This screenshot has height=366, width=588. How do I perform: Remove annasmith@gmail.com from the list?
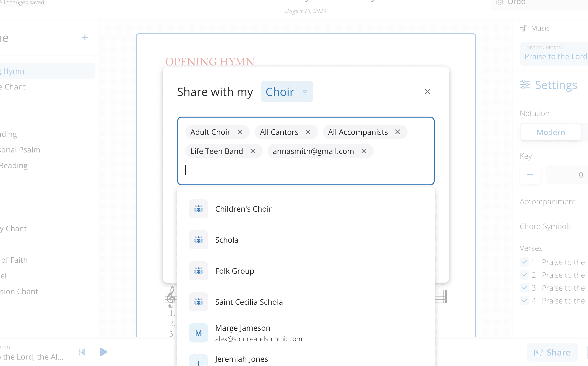363,151
